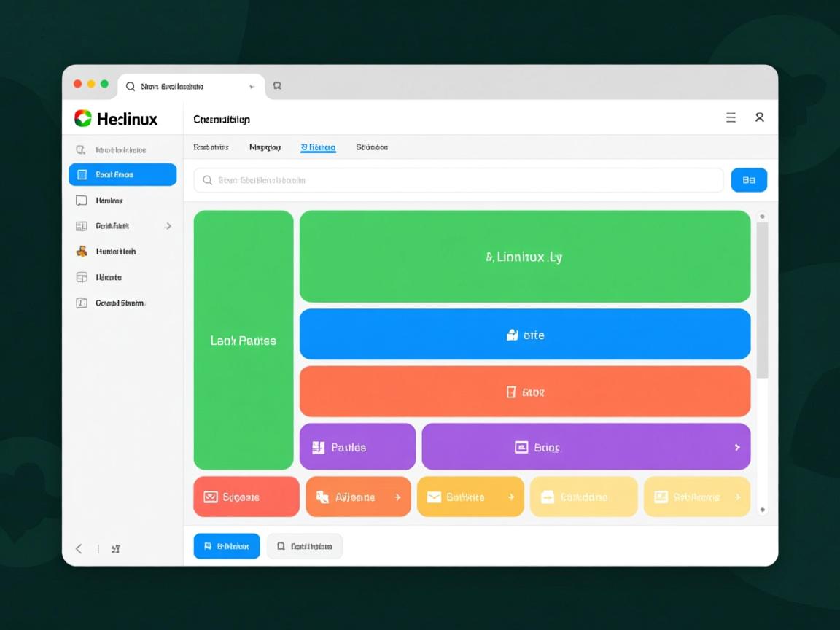
Task: Click the Heclinux logo icon
Action: pyautogui.click(x=83, y=118)
